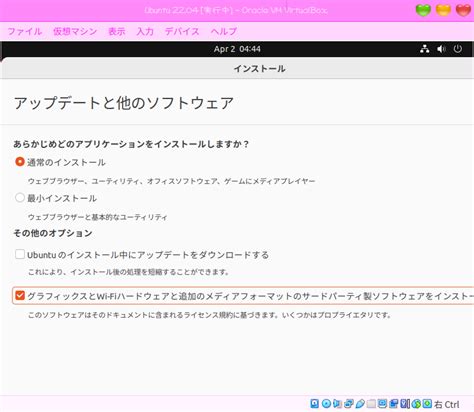
Task: Click the recording status icon
Action: (x=393, y=404)
